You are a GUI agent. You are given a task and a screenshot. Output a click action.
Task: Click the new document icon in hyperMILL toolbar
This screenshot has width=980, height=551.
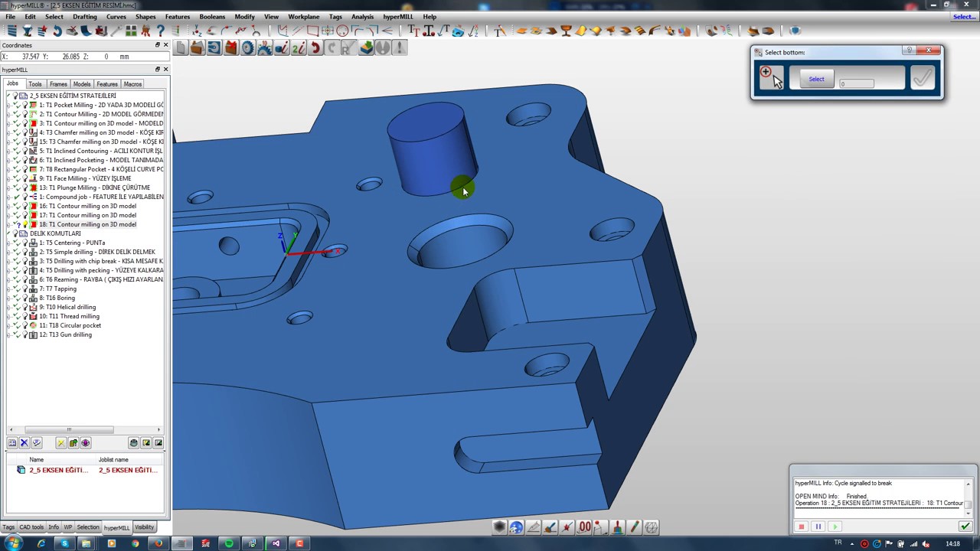(x=180, y=48)
